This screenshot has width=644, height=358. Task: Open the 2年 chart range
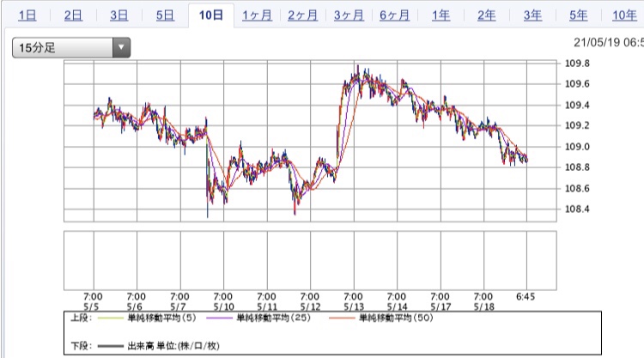click(486, 15)
